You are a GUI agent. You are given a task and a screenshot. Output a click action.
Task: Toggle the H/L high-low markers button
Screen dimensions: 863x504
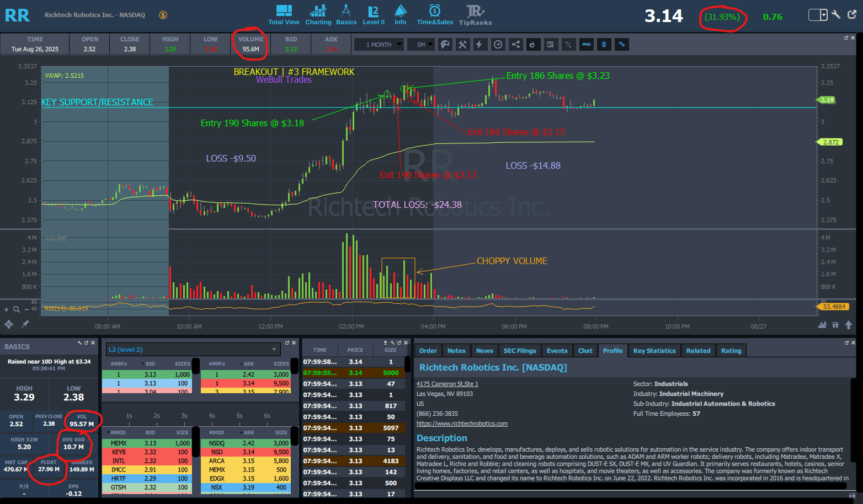(x=568, y=45)
